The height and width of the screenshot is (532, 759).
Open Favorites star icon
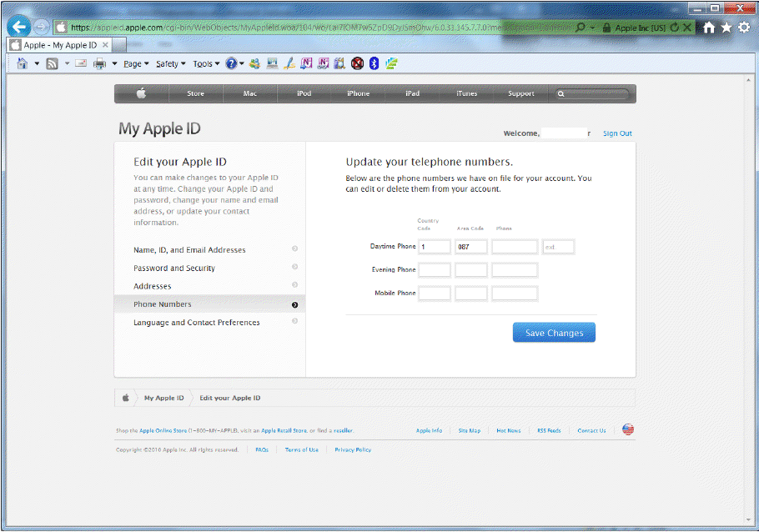(726, 28)
